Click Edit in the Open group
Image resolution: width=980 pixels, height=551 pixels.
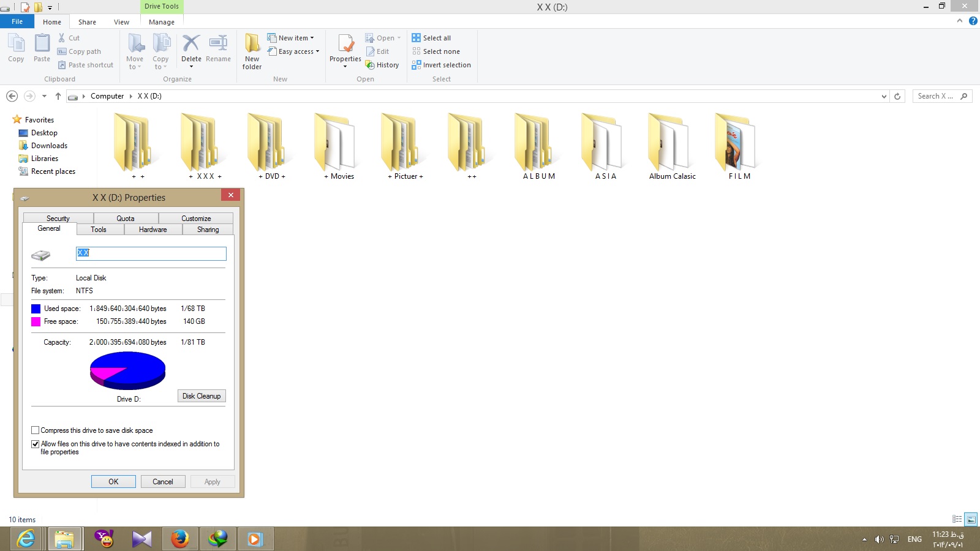(377, 51)
